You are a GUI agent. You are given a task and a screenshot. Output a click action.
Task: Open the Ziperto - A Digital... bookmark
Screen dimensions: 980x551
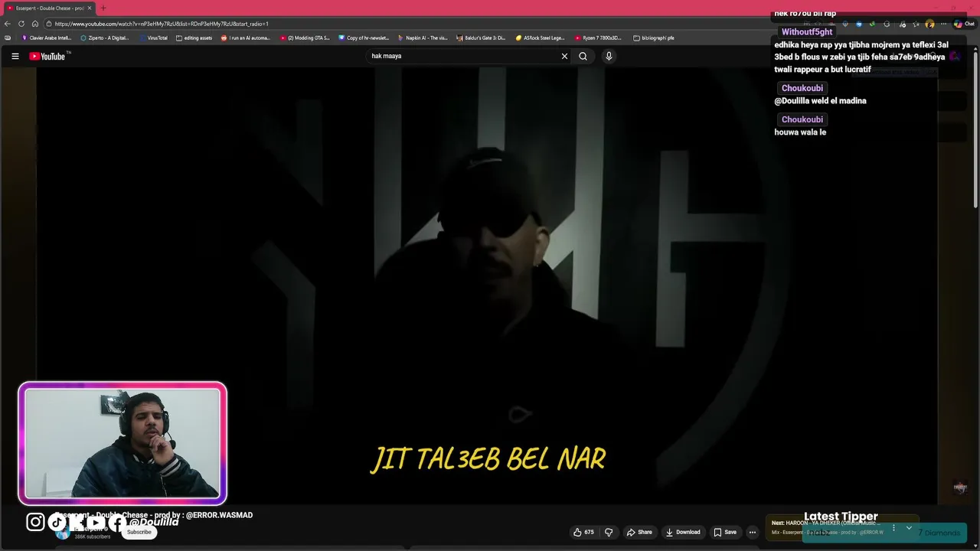pyautogui.click(x=105, y=37)
